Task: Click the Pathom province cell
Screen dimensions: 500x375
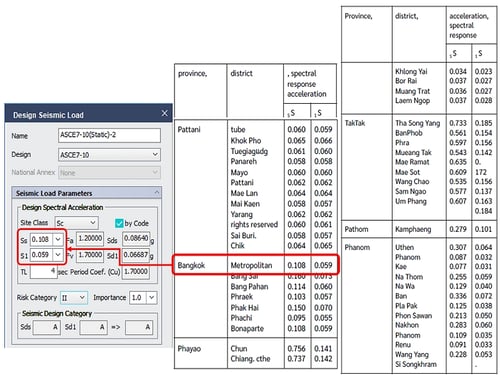Action: 356,229
